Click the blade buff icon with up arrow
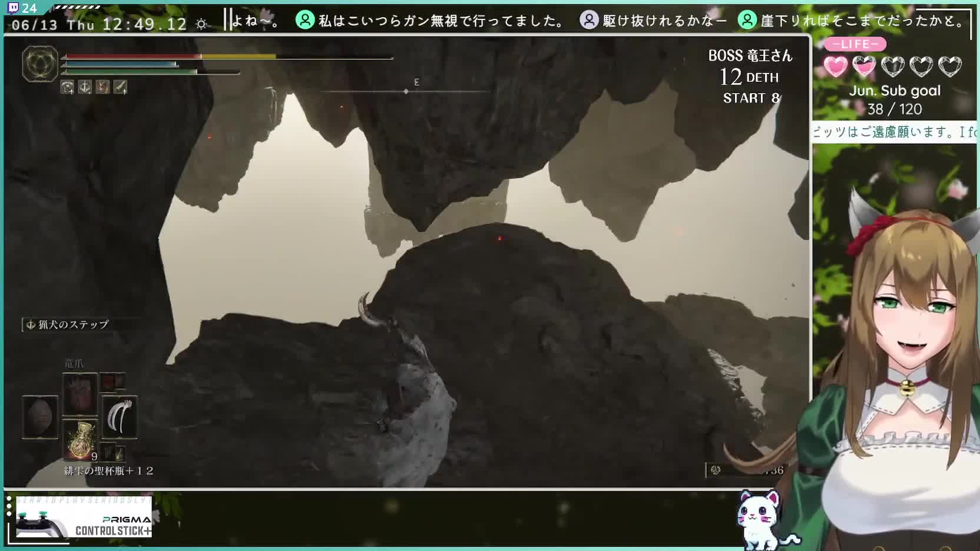Viewport: 980px width, 551px height. (x=120, y=87)
